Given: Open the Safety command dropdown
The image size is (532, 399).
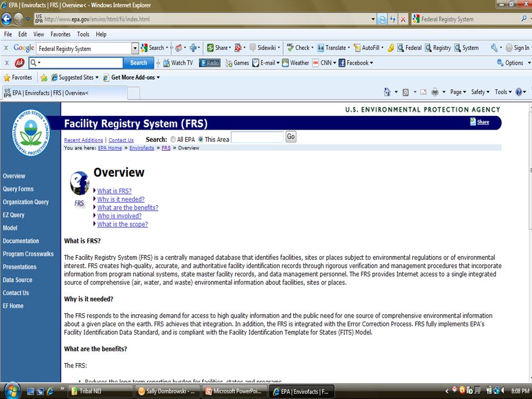Looking at the screenshot, I should [480, 92].
